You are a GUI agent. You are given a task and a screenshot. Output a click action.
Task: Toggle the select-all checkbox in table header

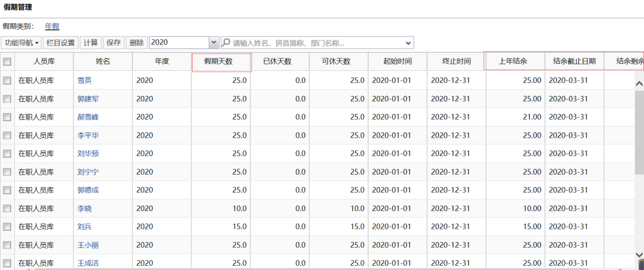point(7,62)
